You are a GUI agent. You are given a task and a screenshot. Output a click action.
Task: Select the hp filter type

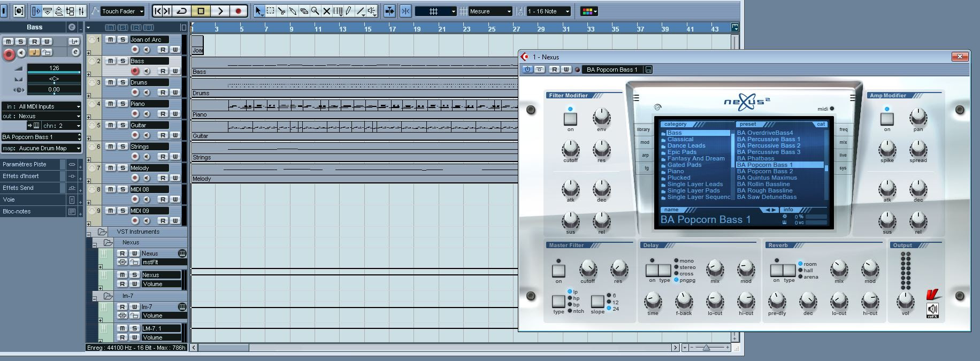coord(573,298)
